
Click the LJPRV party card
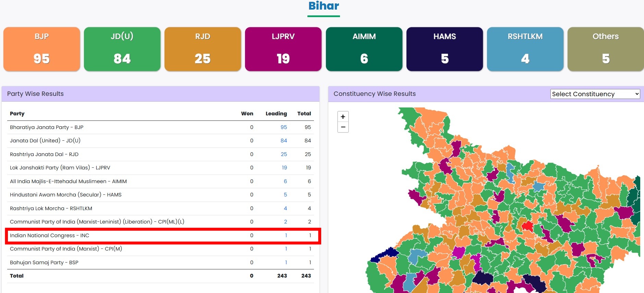(x=283, y=49)
